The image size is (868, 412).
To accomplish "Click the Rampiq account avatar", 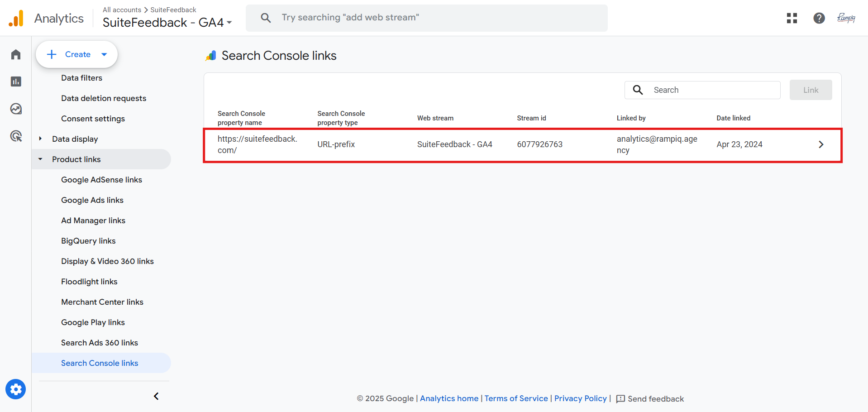I will [x=846, y=18].
